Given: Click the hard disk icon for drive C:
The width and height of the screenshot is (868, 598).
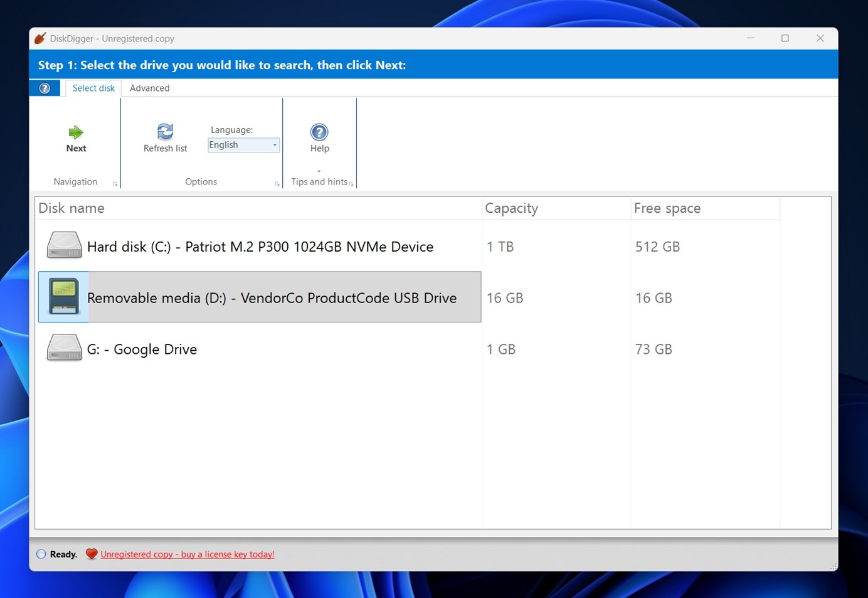Looking at the screenshot, I should pyautogui.click(x=63, y=245).
